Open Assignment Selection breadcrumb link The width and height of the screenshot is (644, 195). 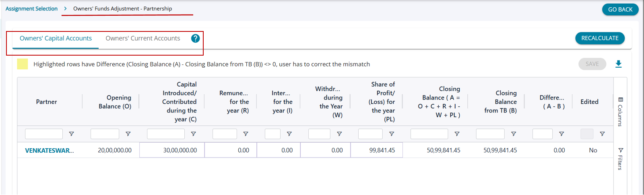[x=31, y=8]
